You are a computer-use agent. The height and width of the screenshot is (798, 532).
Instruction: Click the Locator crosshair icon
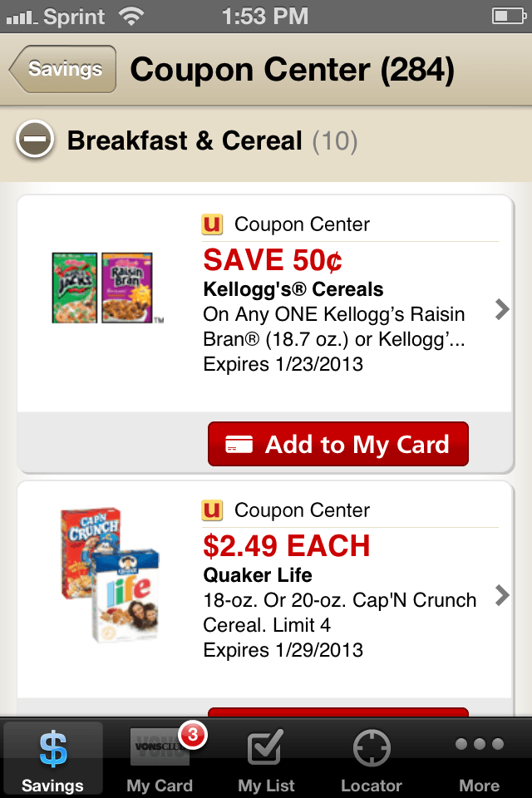[x=372, y=748]
